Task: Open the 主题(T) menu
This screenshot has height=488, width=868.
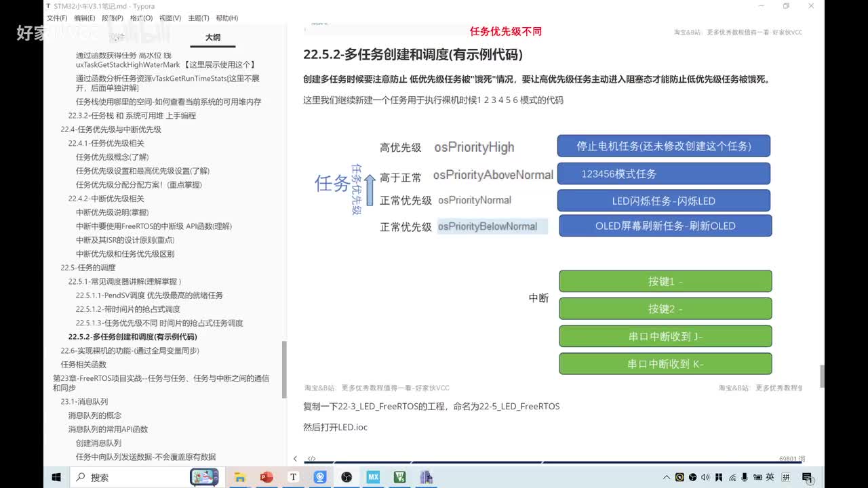Action: pos(198,18)
